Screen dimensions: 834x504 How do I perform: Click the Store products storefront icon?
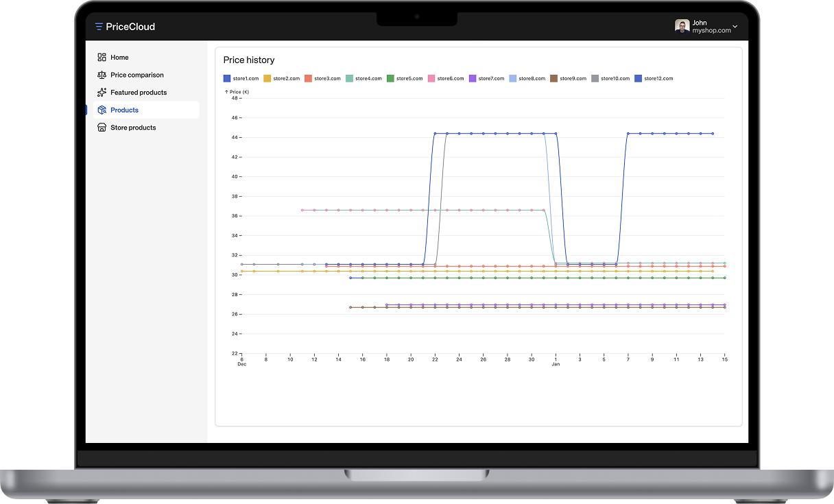[x=102, y=128]
